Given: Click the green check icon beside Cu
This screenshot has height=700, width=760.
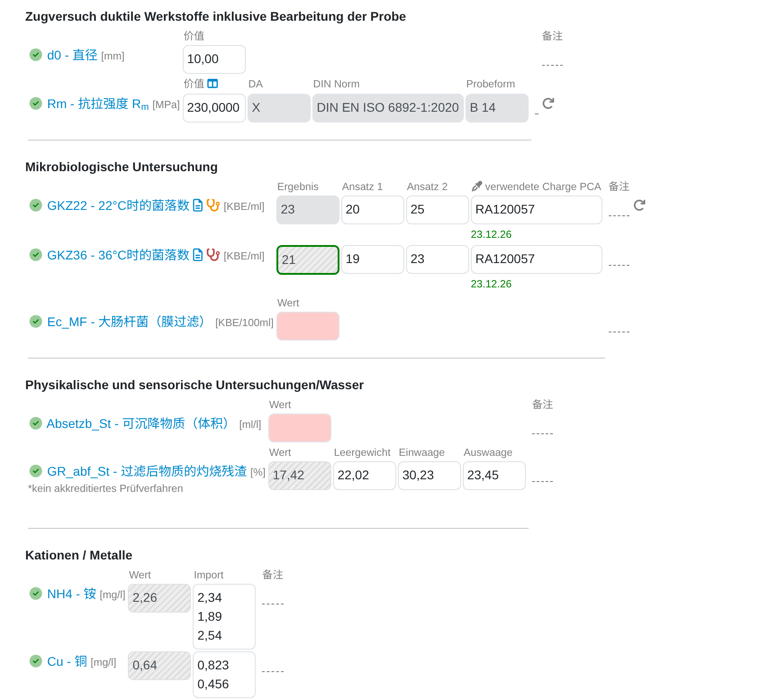Looking at the screenshot, I should click(36, 661).
